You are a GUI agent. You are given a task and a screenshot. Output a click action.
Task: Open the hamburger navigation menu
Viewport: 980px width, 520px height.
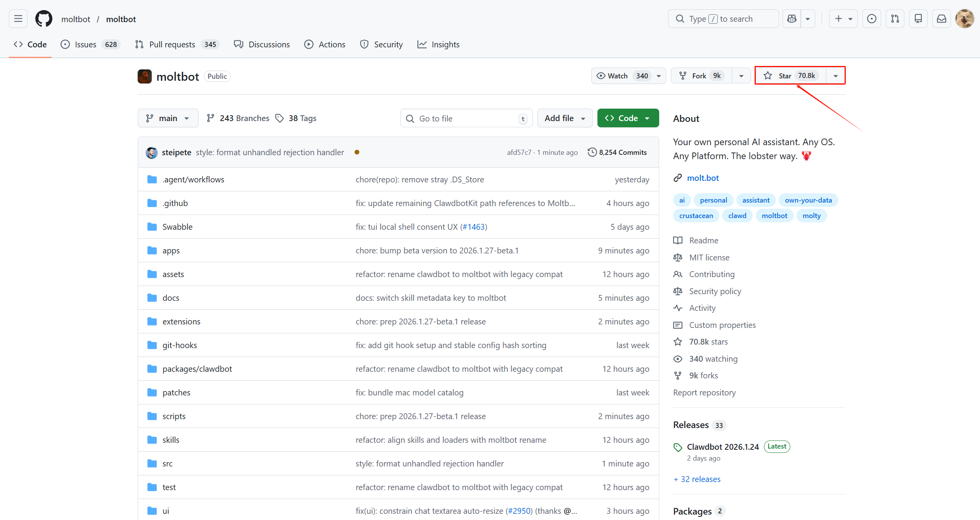point(18,19)
